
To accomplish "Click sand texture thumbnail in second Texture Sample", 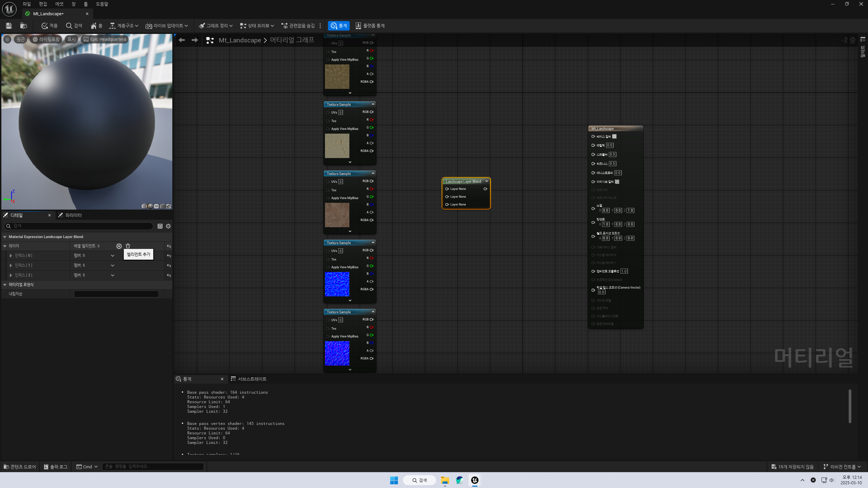I will click(337, 146).
